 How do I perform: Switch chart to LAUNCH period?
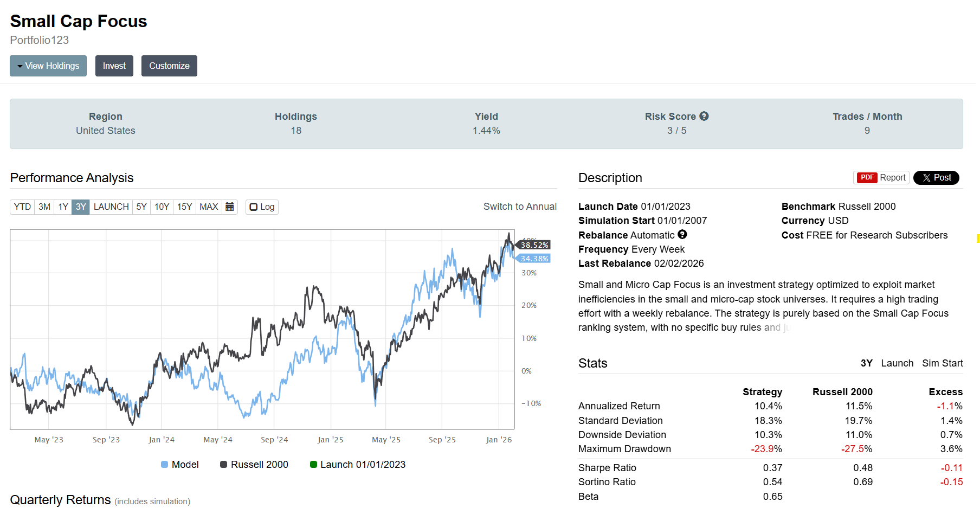(111, 207)
